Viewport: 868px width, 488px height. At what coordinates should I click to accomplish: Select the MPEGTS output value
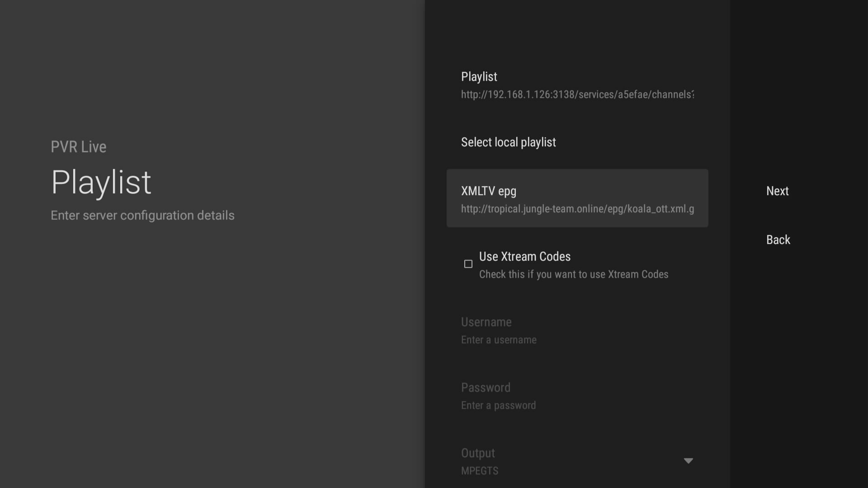click(480, 471)
